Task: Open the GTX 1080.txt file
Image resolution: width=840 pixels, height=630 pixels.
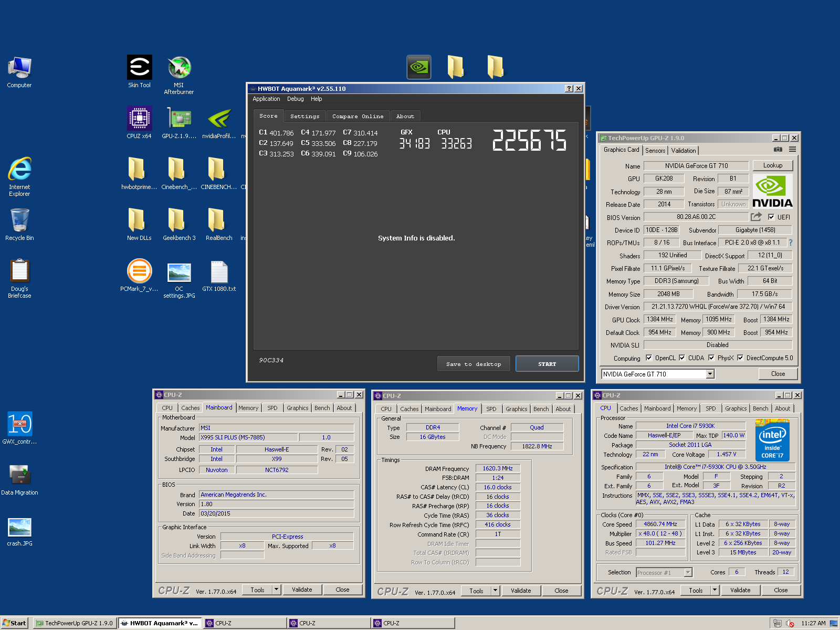Action: (219, 275)
